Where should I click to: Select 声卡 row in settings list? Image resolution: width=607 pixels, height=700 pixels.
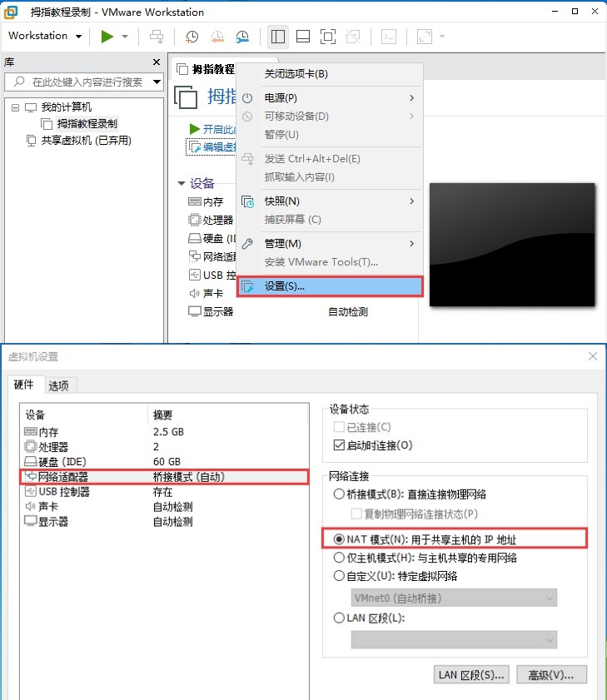164,507
